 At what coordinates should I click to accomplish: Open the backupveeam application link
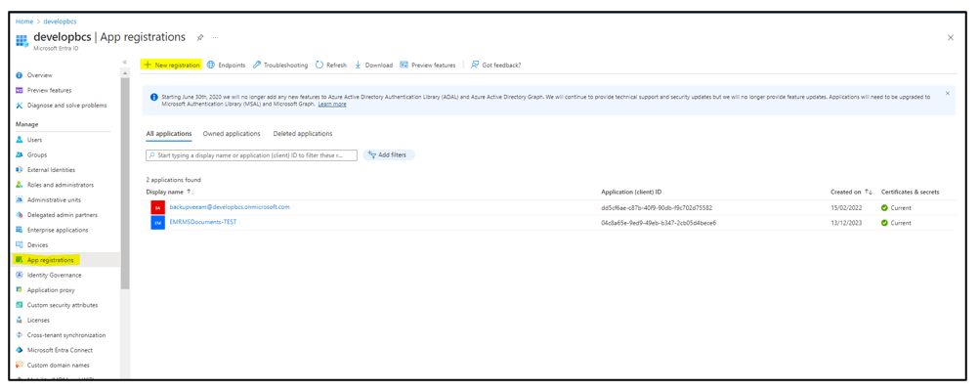coord(230,207)
